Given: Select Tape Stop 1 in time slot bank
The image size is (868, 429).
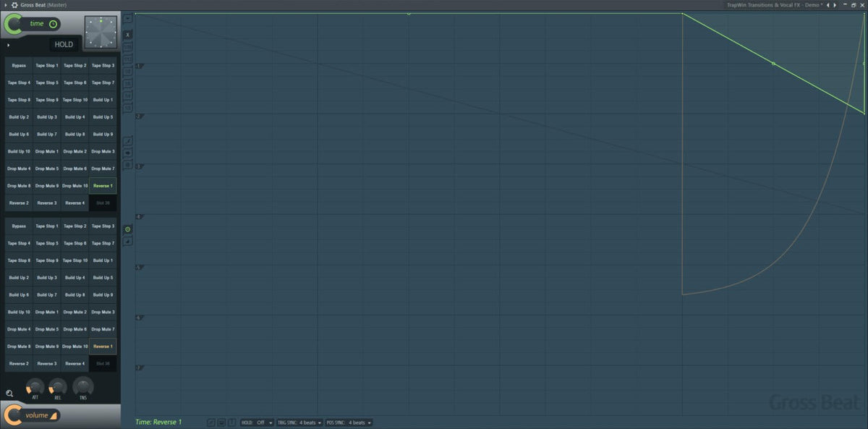Looking at the screenshot, I should (47, 65).
